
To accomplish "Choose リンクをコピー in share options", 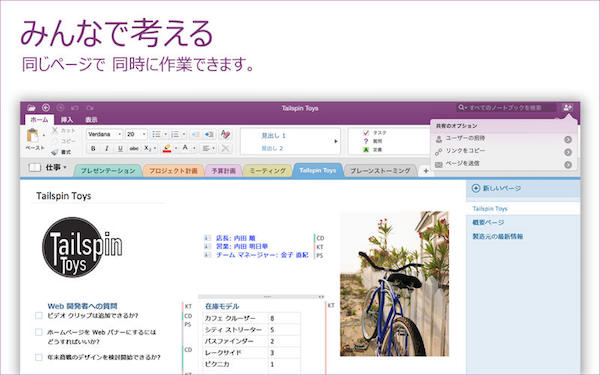I will click(504, 151).
